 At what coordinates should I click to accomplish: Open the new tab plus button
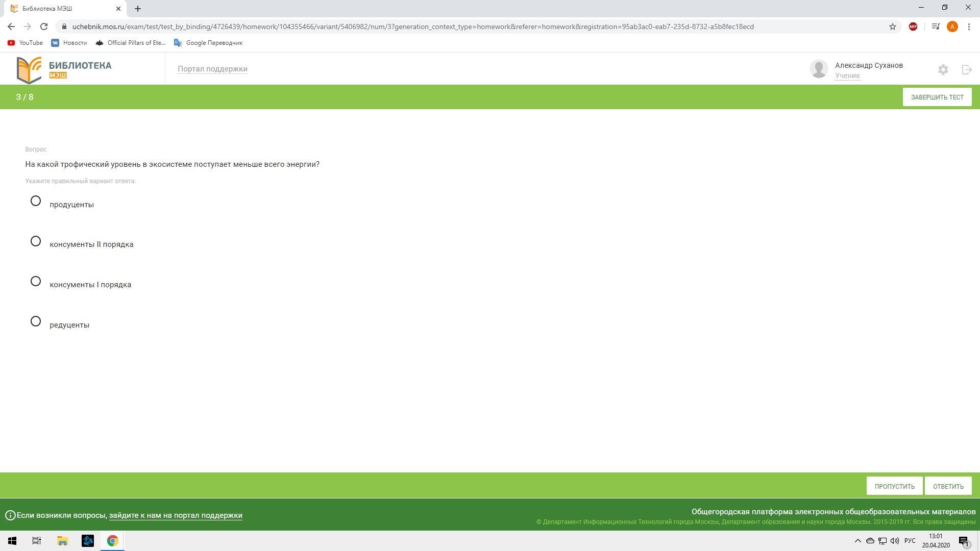[138, 9]
